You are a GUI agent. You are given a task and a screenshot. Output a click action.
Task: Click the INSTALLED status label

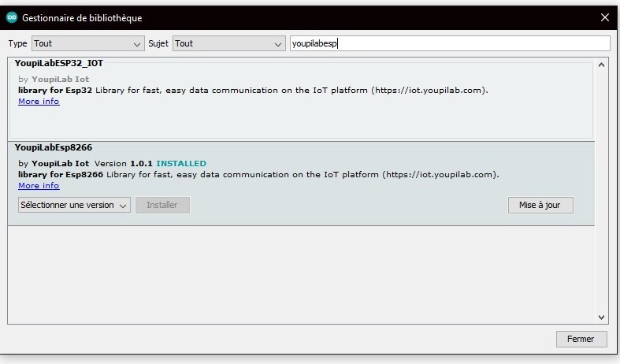click(x=181, y=163)
